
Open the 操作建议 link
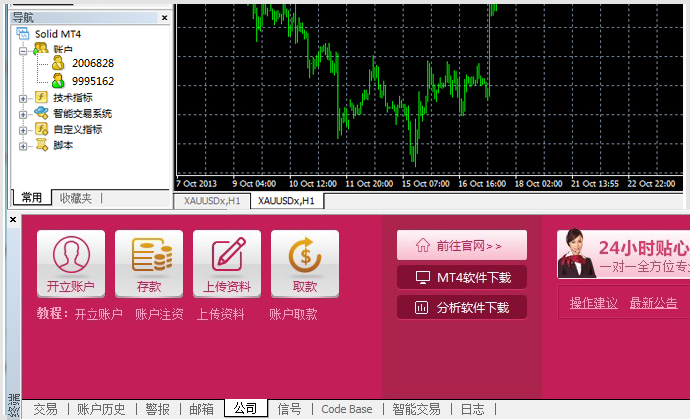click(594, 303)
